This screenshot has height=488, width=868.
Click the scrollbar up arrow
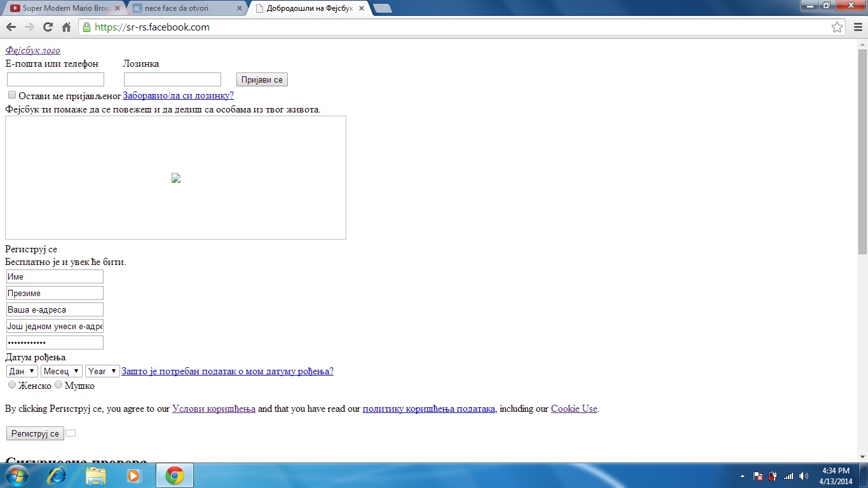pyautogui.click(x=862, y=44)
